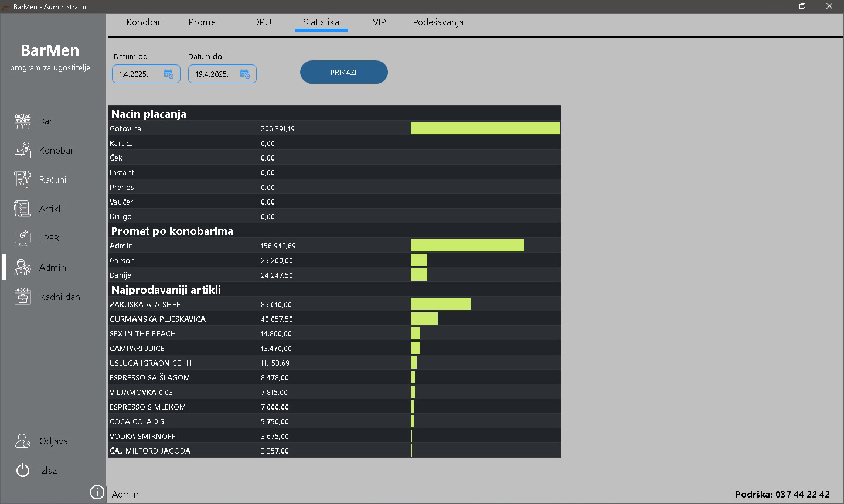
Task: Click the Konobar waiter icon
Action: pos(22,150)
